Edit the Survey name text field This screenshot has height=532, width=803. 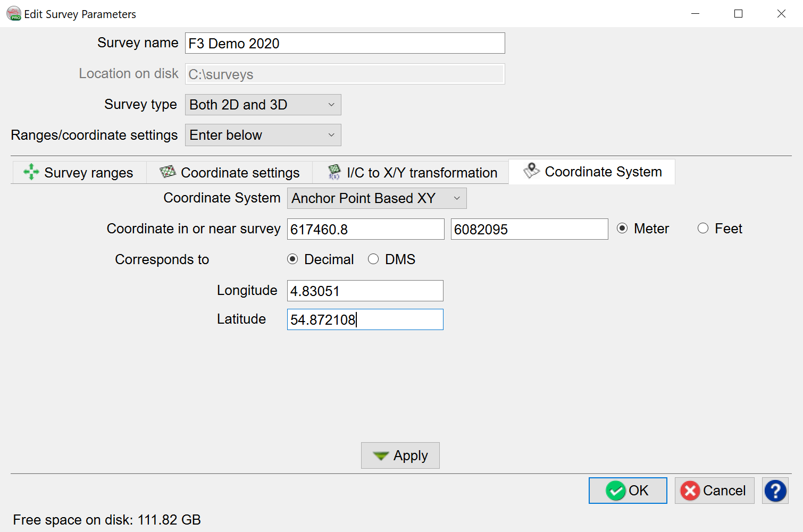(345, 44)
